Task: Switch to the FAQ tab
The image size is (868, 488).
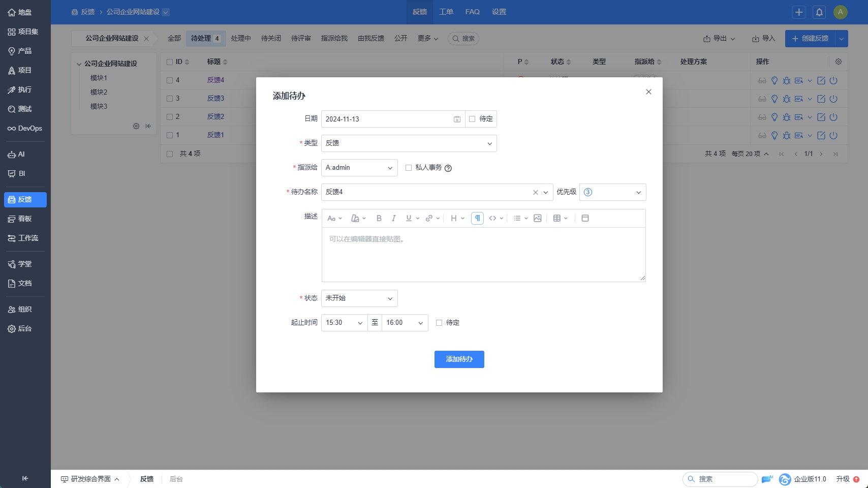Action: (472, 12)
